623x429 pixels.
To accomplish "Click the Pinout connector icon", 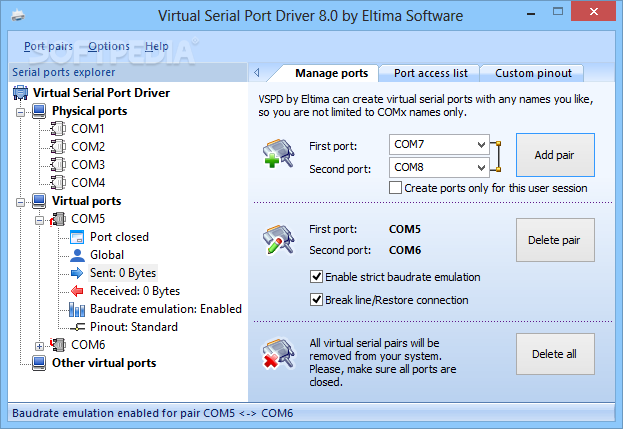I will (77, 327).
